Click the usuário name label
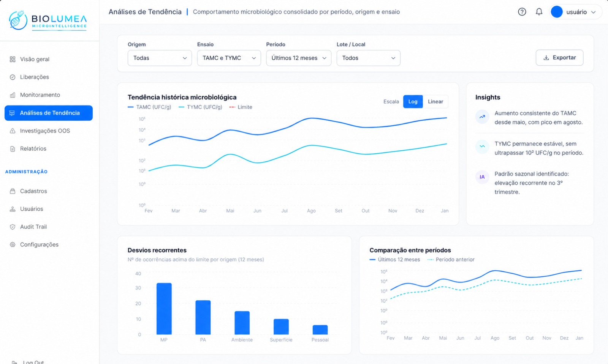This screenshot has width=608, height=364. pos(576,12)
